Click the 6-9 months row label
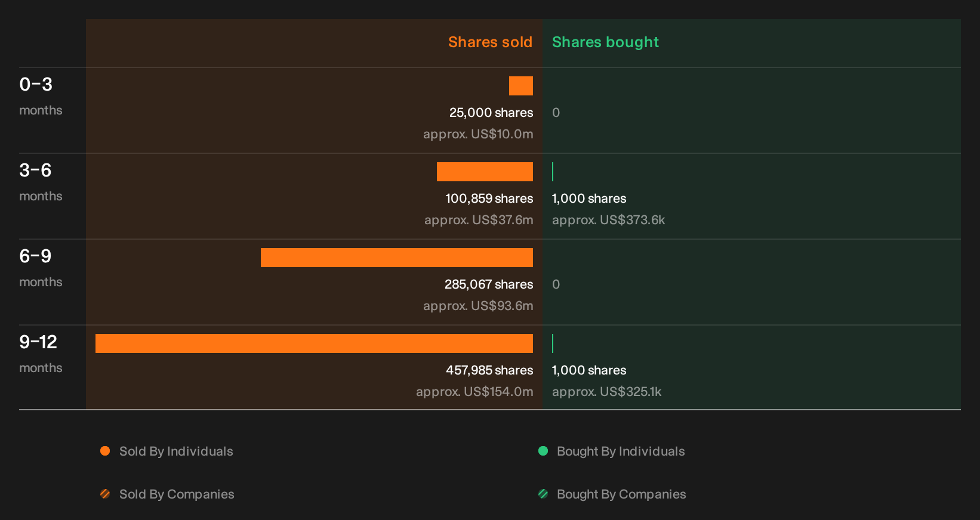Viewport: 980px width, 520px height. tap(41, 268)
